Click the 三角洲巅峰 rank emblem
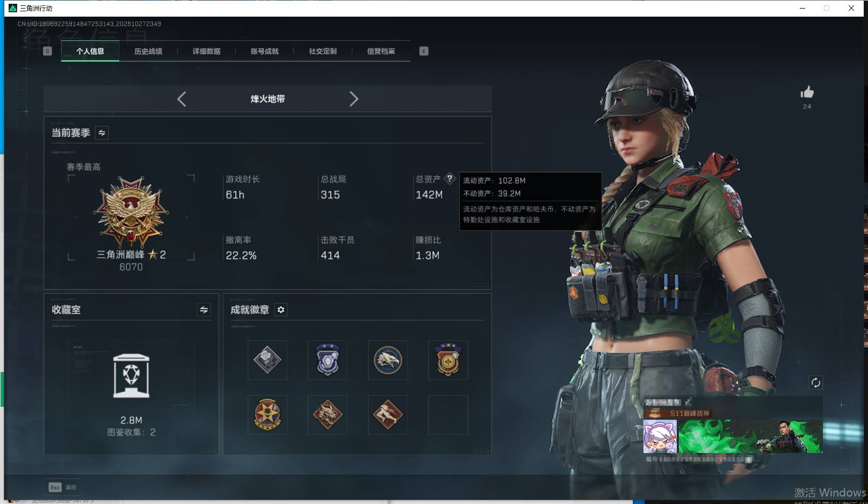 point(131,212)
